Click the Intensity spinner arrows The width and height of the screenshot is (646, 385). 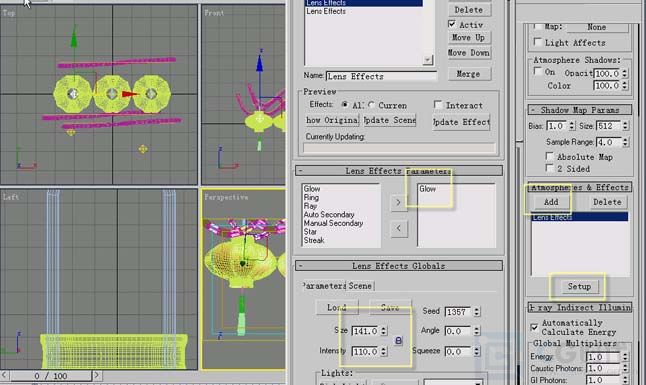tap(384, 352)
